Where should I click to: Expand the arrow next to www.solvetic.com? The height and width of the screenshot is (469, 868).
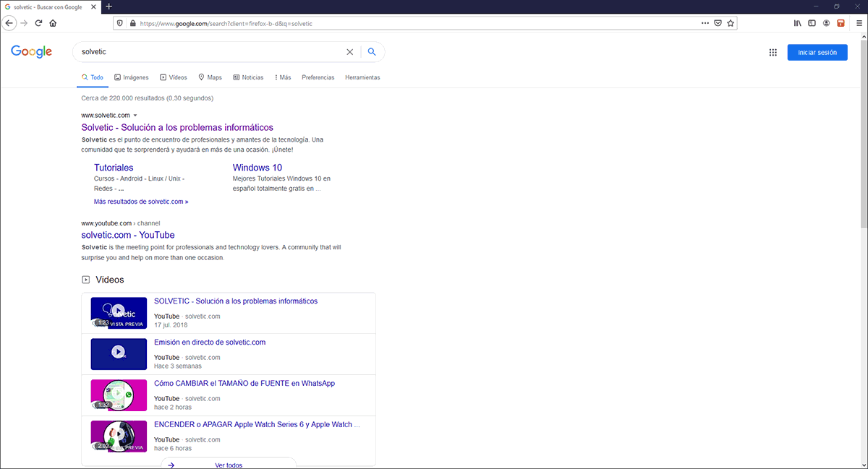tap(135, 116)
